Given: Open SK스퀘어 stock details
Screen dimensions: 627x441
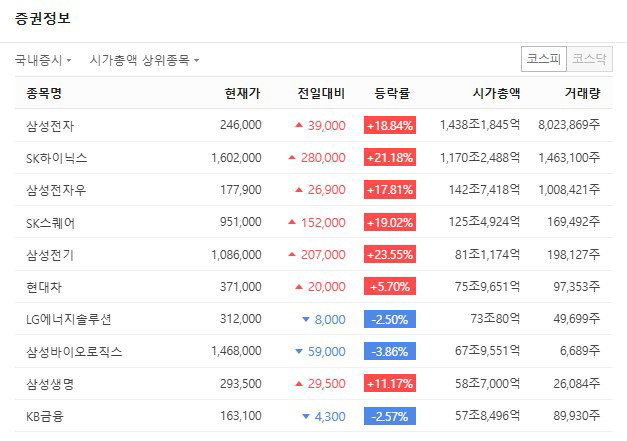Looking at the screenshot, I should (x=50, y=222).
